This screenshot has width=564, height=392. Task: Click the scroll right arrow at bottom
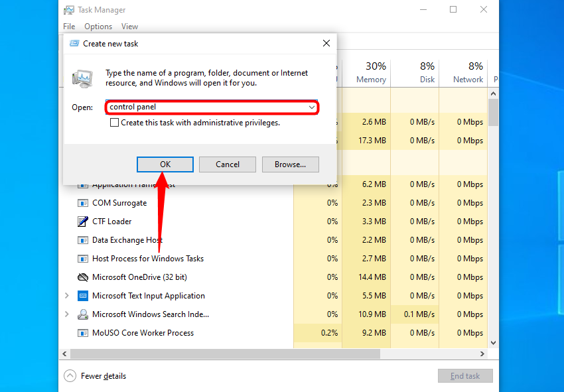482,354
